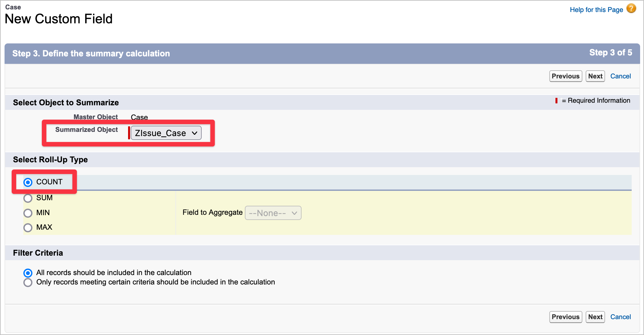Expand the Field to Aggregate dropdown
This screenshot has width=644, height=335.
273,213
